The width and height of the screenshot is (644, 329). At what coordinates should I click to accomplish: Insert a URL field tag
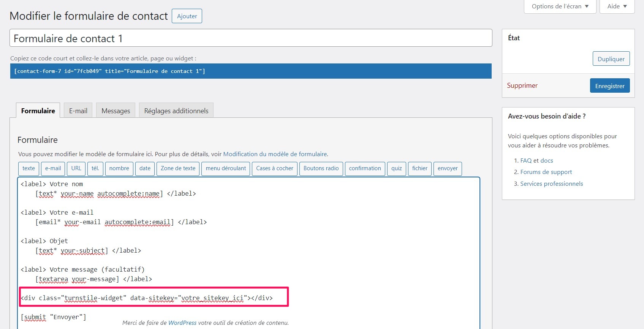[76, 168]
